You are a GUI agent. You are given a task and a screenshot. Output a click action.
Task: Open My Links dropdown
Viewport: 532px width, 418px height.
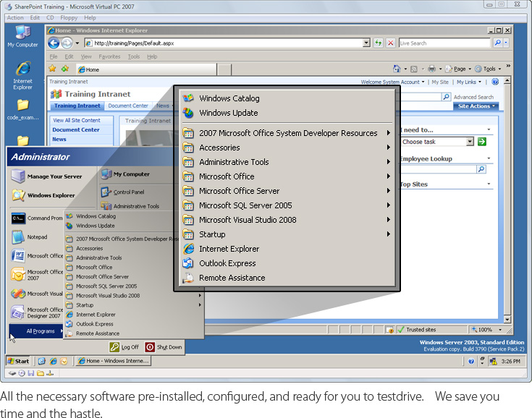(469, 82)
